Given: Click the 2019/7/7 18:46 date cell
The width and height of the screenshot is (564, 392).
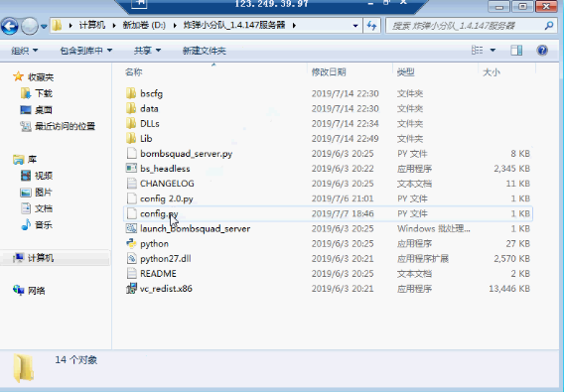Looking at the screenshot, I should coord(343,213).
